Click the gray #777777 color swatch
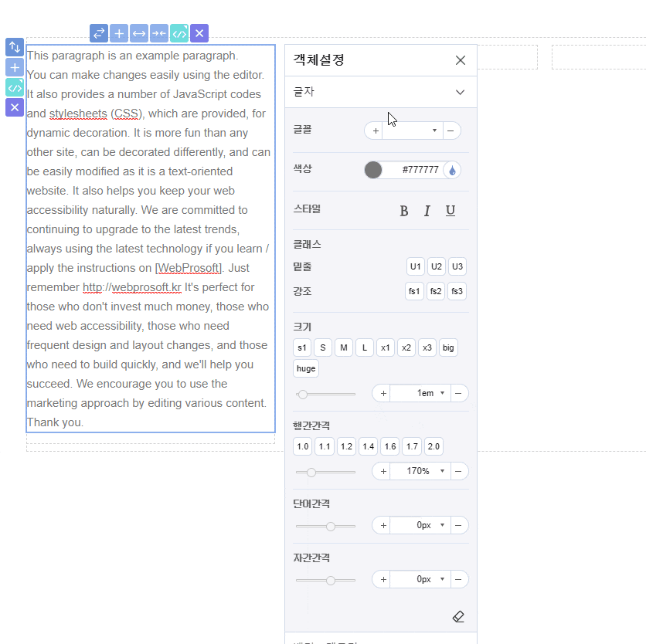Viewport: 646px width, 644px height. [373, 170]
